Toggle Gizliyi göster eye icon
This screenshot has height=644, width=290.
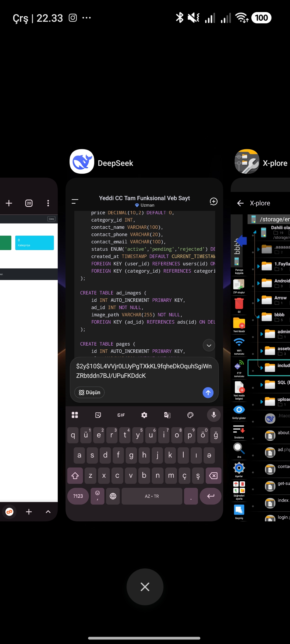pyautogui.click(x=239, y=412)
